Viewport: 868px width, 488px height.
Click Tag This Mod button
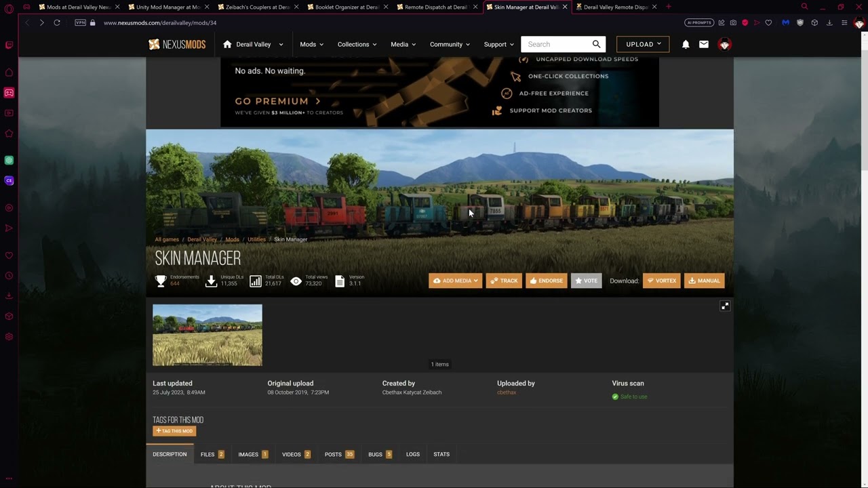(x=174, y=431)
